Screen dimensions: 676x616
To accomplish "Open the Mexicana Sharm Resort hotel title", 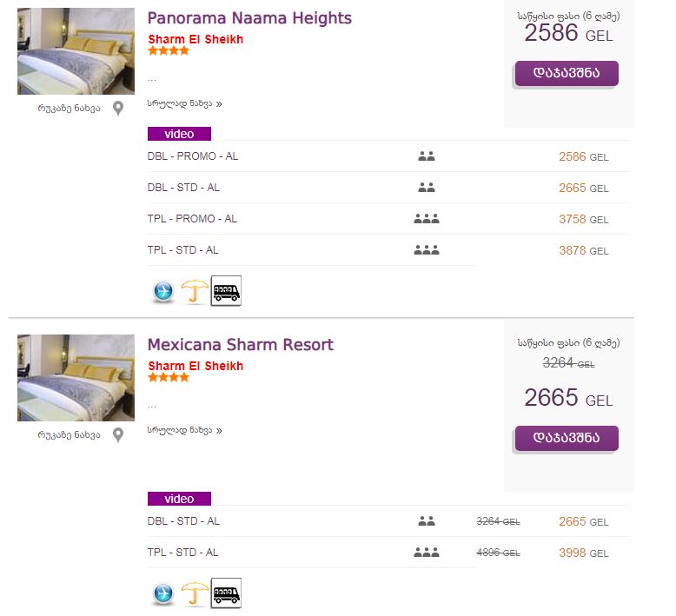I will click(240, 344).
